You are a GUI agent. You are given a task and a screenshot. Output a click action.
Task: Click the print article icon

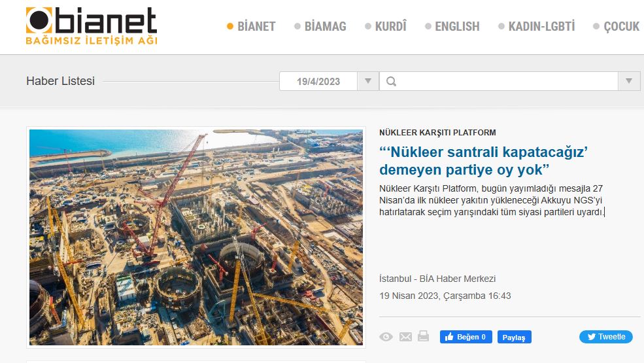click(x=423, y=336)
